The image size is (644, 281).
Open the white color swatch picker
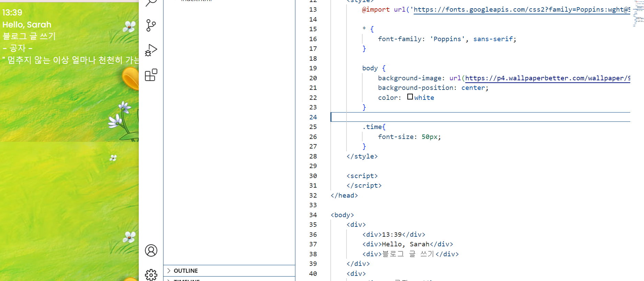pyautogui.click(x=410, y=97)
